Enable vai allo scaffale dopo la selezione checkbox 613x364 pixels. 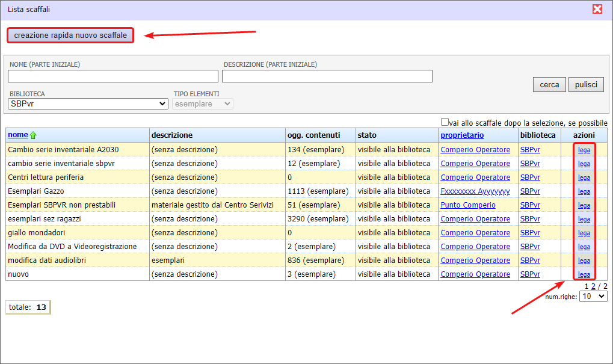click(445, 122)
